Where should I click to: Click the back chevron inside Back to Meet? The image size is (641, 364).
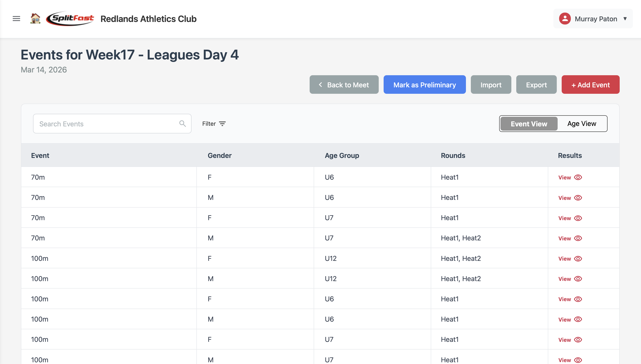320,85
